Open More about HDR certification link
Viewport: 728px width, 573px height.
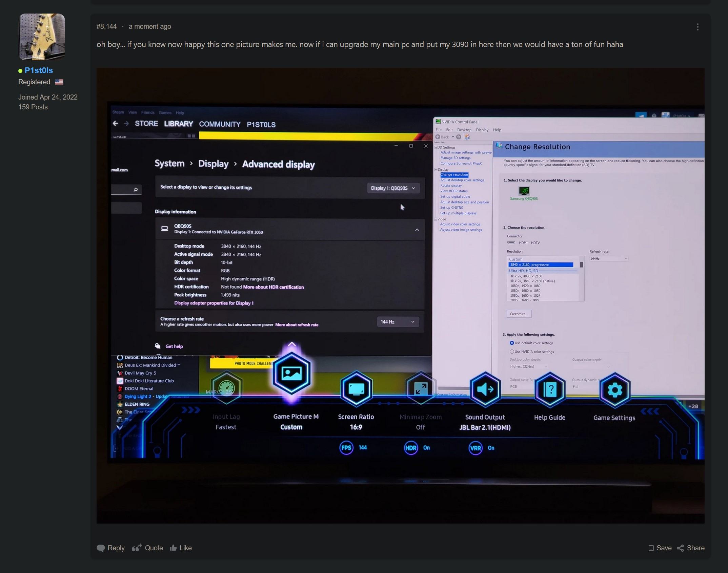point(273,287)
